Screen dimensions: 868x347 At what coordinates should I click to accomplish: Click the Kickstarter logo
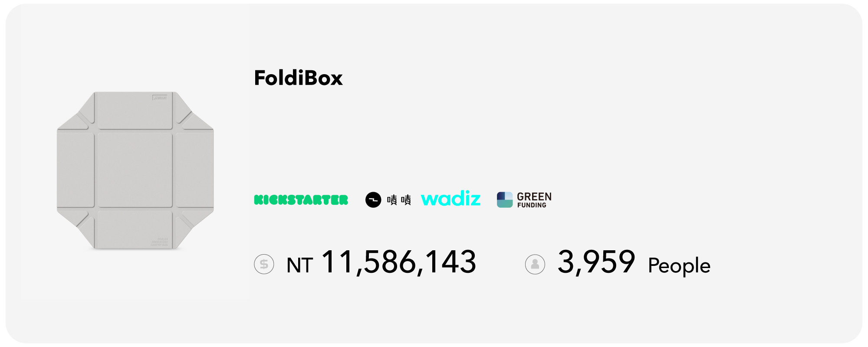(x=301, y=200)
